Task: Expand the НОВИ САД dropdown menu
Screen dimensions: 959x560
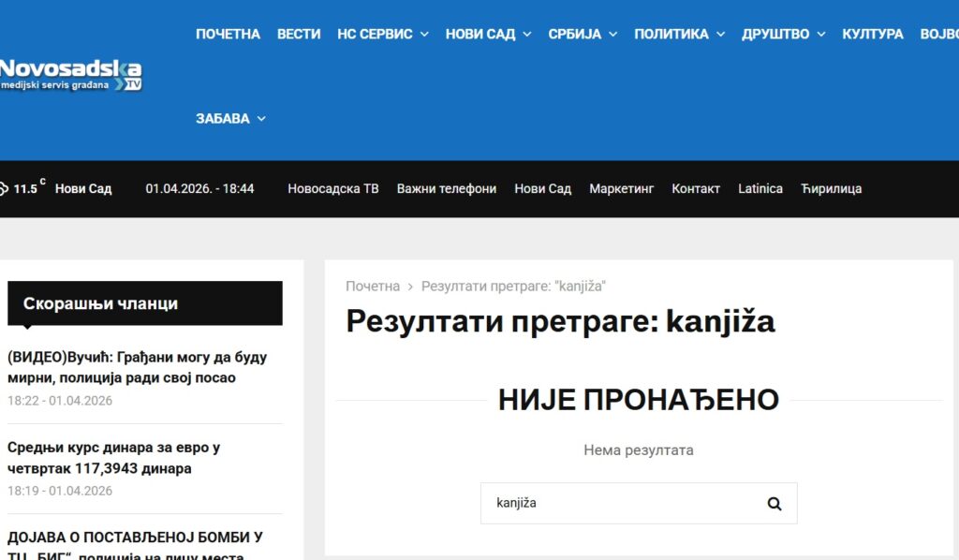Action: pos(488,34)
